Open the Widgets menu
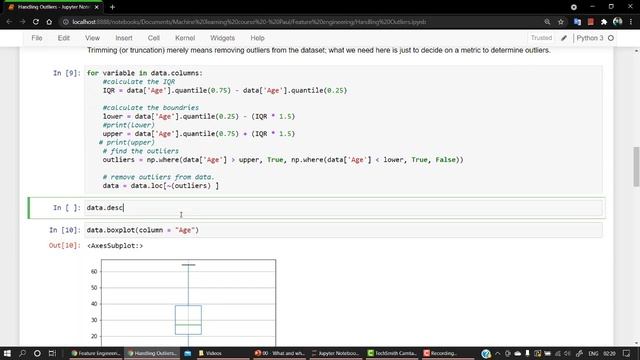 pos(222,38)
